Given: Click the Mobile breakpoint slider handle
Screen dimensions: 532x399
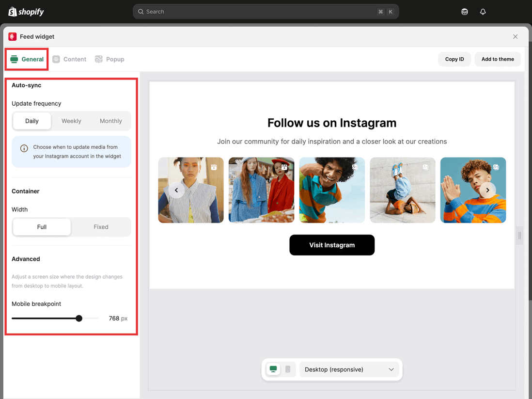Looking at the screenshot, I should coord(79,318).
